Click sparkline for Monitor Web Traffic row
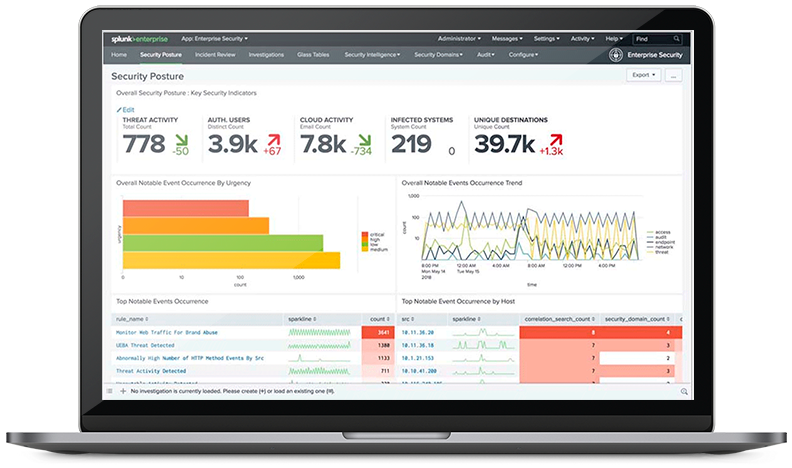Viewport: 792px width, 468px height. click(319, 333)
